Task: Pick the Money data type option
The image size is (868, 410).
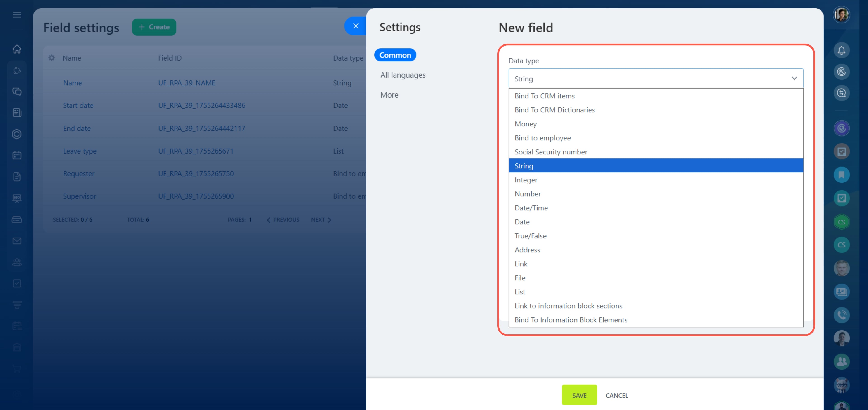Action: pyautogui.click(x=525, y=124)
